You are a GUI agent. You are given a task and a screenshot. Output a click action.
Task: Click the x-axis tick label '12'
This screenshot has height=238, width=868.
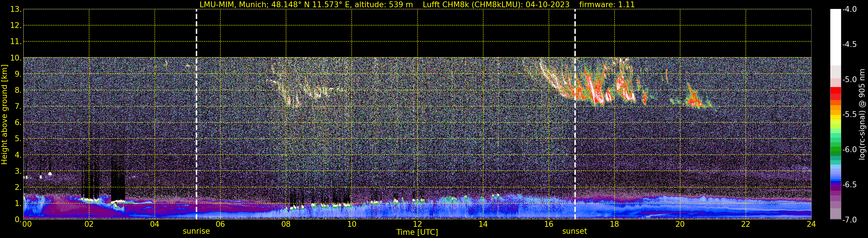click(x=417, y=224)
